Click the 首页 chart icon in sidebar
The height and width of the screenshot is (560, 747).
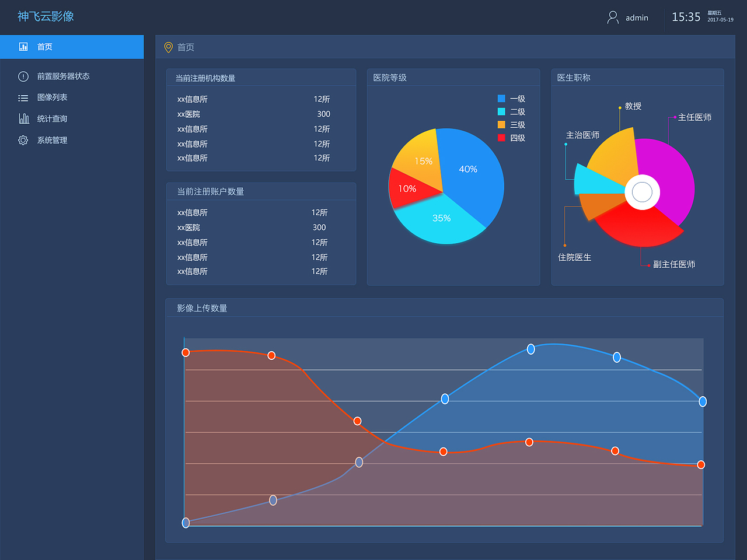tap(23, 47)
